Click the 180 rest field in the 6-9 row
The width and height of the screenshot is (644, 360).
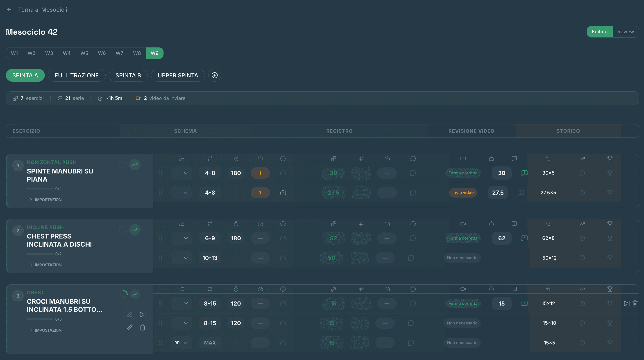236,238
